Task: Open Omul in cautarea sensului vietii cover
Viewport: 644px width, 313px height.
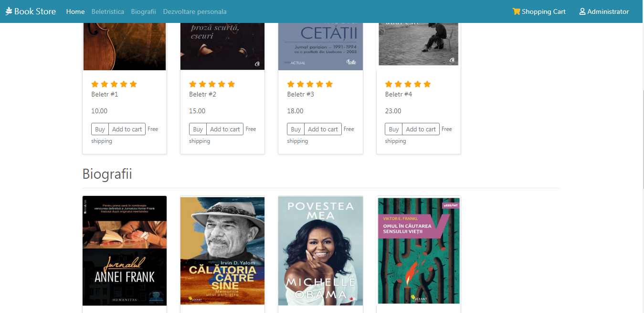Action: pyautogui.click(x=419, y=250)
